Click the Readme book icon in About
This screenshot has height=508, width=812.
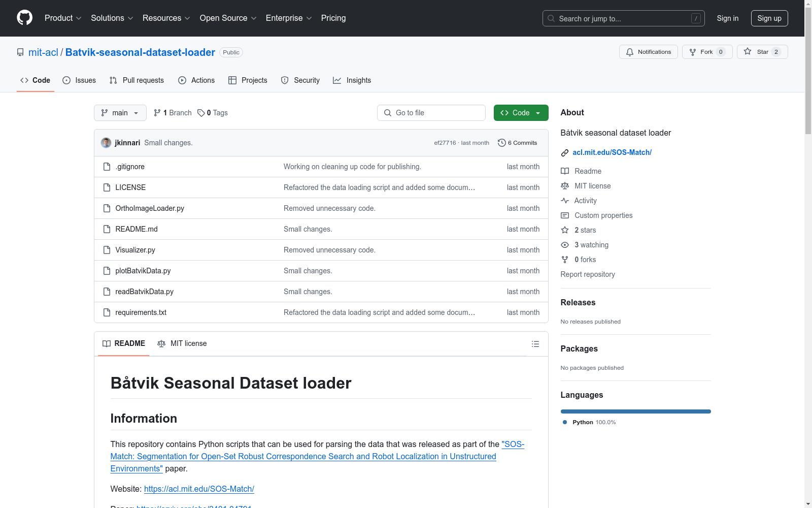click(565, 171)
